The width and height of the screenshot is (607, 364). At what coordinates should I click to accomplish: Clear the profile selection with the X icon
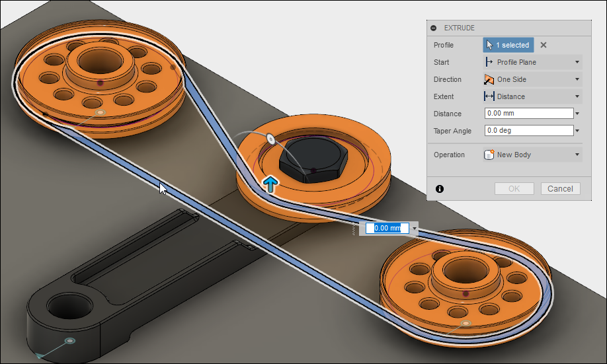tap(544, 45)
